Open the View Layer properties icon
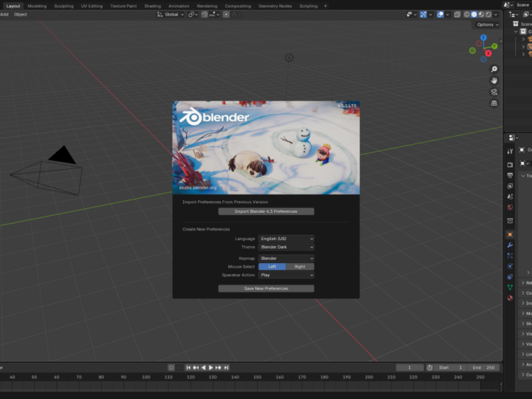The width and height of the screenshot is (532, 399). (510, 186)
